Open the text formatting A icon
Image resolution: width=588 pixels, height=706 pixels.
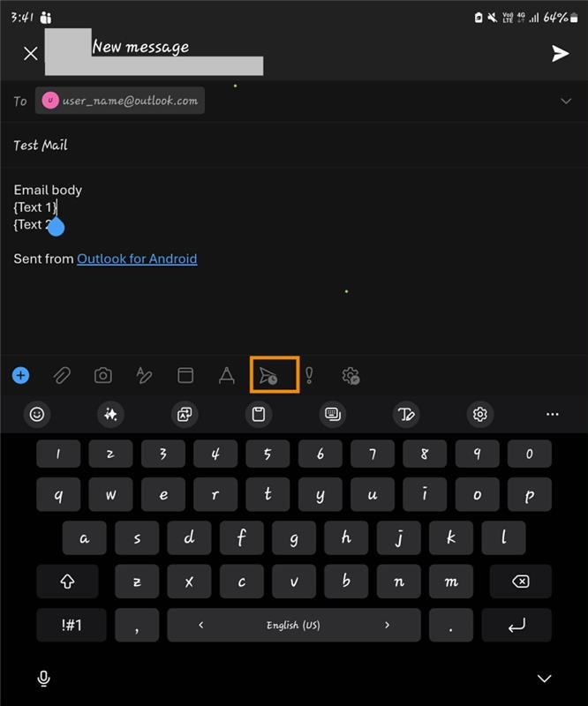[x=227, y=376]
